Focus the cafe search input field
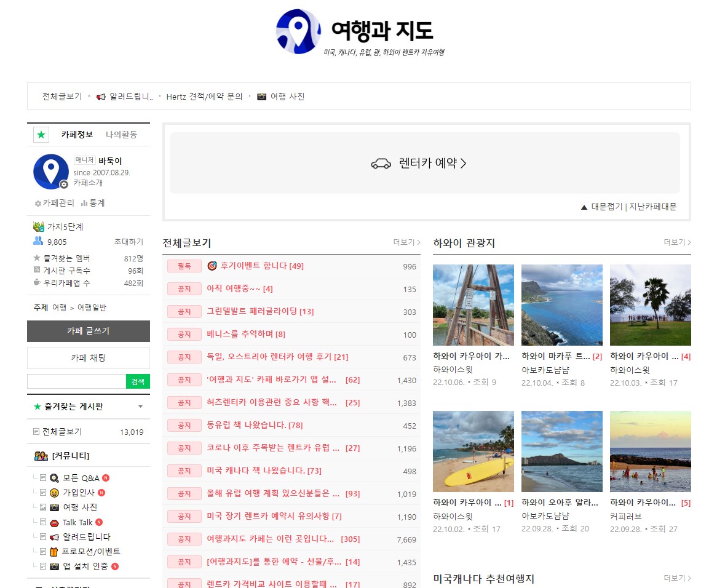717x588 pixels. coord(76,382)
